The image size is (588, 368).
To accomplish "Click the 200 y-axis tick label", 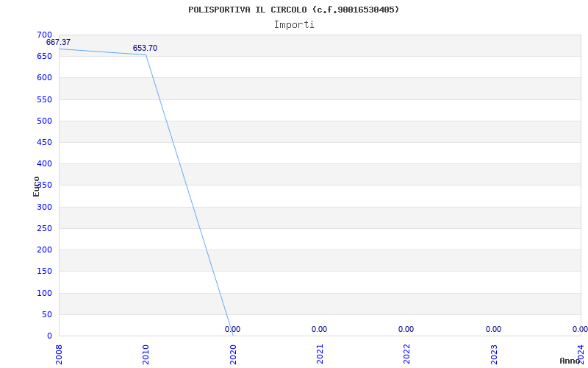I will coord(44,250).
